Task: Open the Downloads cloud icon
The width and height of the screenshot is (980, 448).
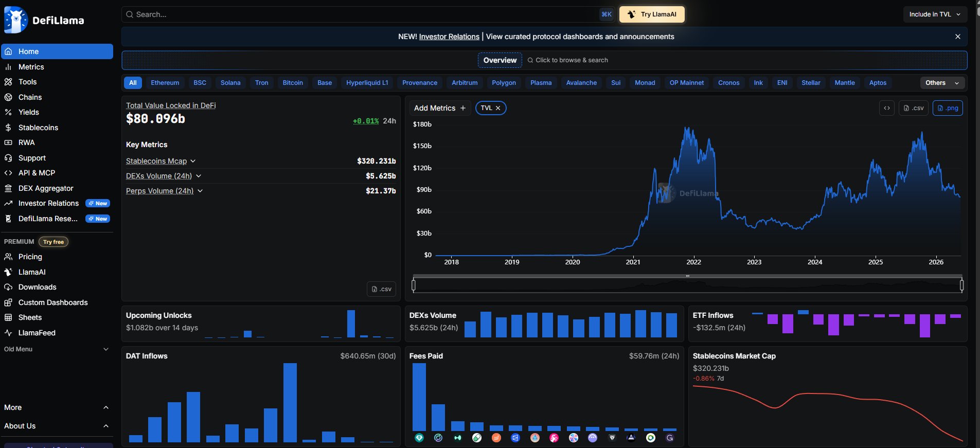Action: pyautogui.click(x=8, y=287)
